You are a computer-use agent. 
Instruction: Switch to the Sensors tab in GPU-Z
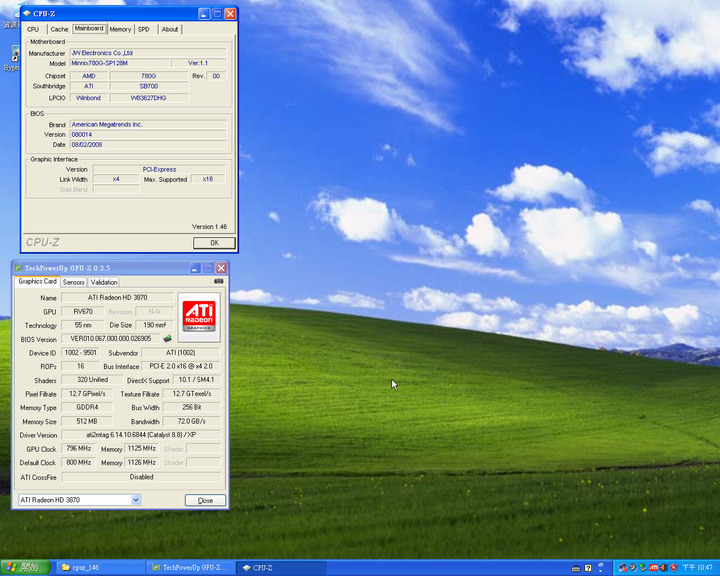74,282
